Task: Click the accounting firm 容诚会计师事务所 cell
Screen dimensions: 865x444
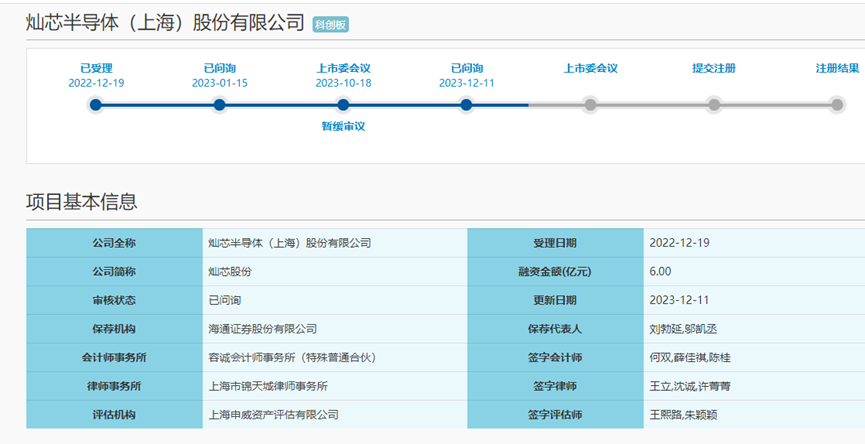Action: click(291, 357)
